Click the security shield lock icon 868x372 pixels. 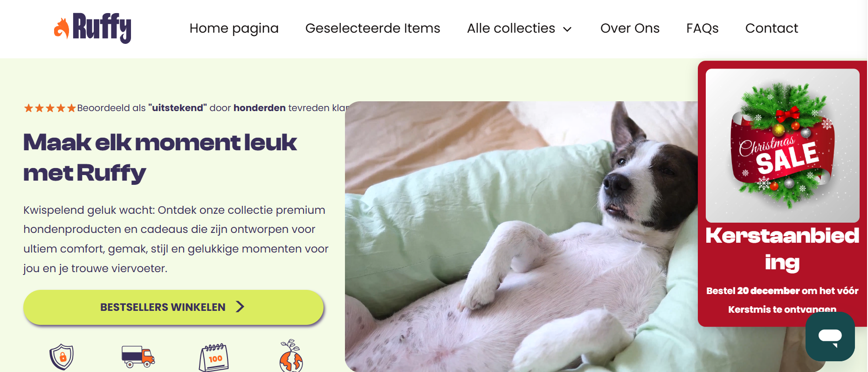(62, 357)
